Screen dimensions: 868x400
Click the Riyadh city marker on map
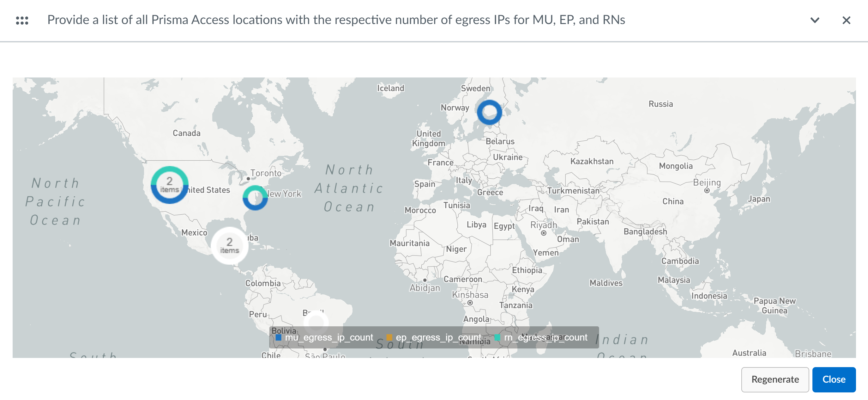click(x=544, y=233)
